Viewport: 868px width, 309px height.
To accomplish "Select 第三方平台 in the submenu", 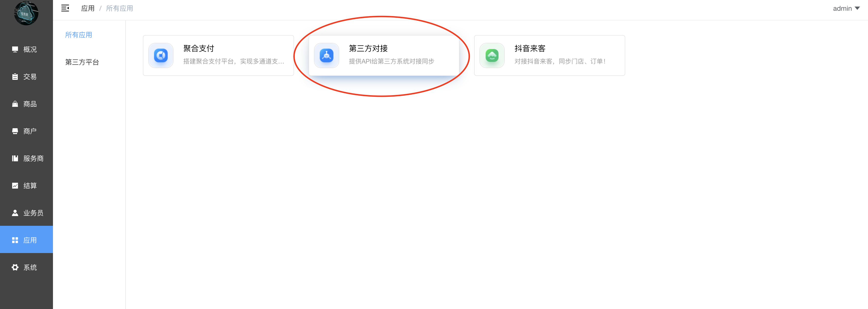I will tap(82, 62).
